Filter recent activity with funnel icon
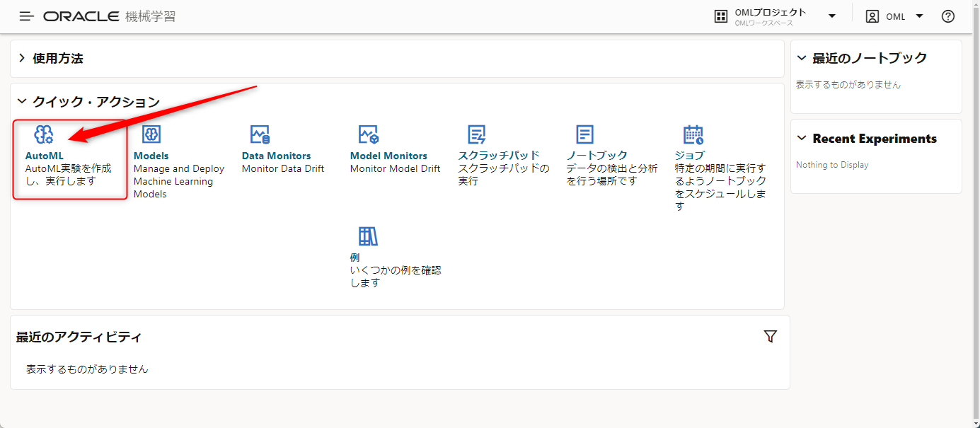The image size is (980, 428). (771, 337)
